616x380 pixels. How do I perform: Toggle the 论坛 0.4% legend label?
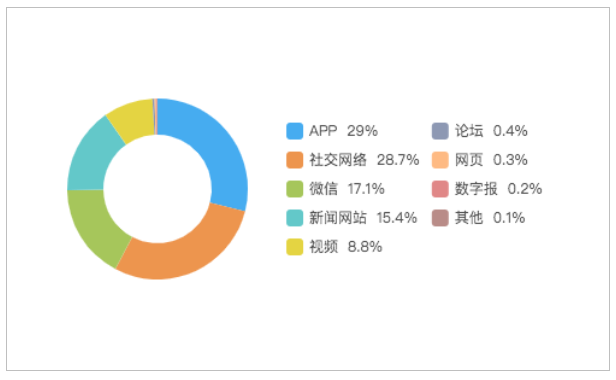click(491, 131)
